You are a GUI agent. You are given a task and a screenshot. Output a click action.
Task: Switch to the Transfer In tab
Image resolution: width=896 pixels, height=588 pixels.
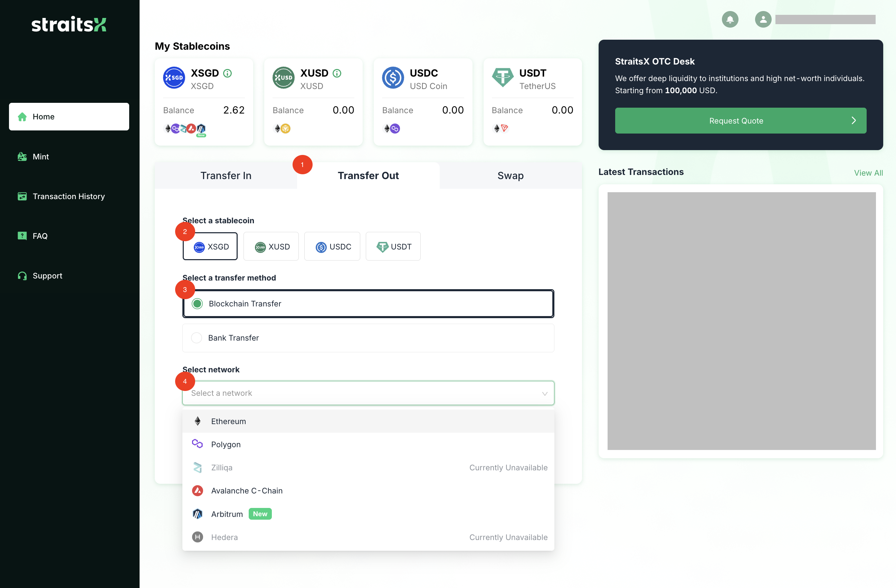226,176
